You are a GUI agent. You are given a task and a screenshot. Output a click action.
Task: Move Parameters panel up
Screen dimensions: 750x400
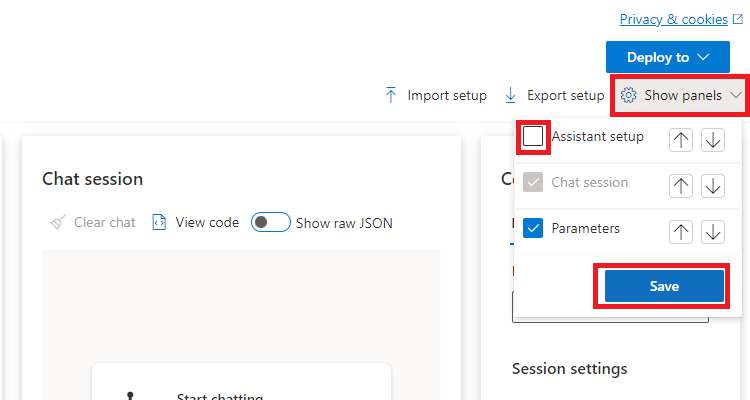coord(681,232)
